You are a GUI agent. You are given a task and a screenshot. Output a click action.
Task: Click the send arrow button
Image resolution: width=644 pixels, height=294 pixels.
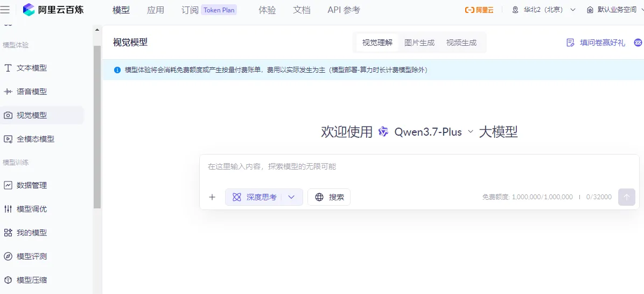(x=627, y=197)
